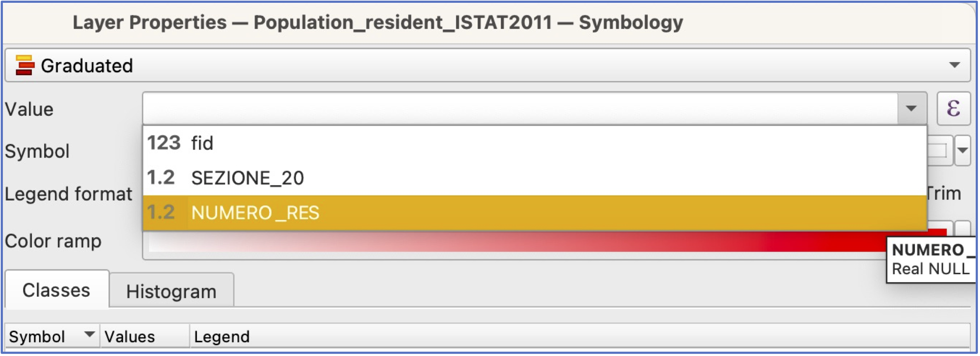Expand the Graduated renderer type dropdown

coord(954,65)
